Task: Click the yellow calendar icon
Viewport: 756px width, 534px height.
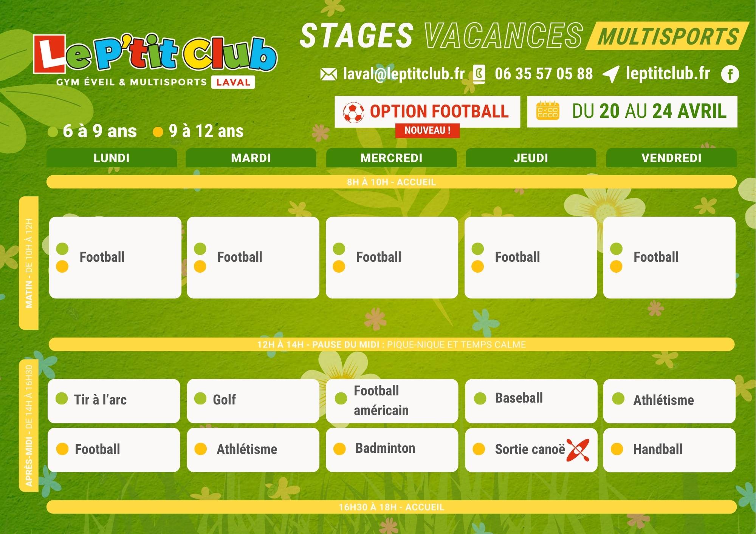Action: point(547,111)
